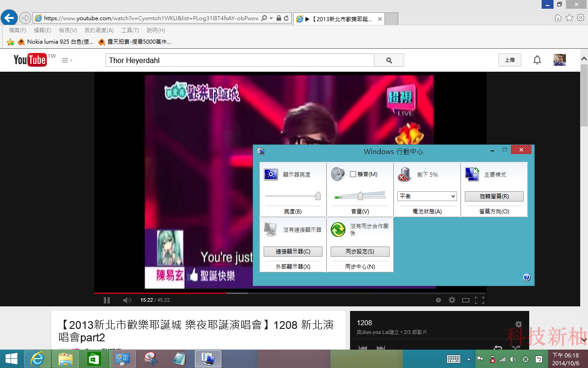Click the Mobility Center volume slider
Viewport: 588px width, 368px height.
pyautogui.click(x=360, y=195)
